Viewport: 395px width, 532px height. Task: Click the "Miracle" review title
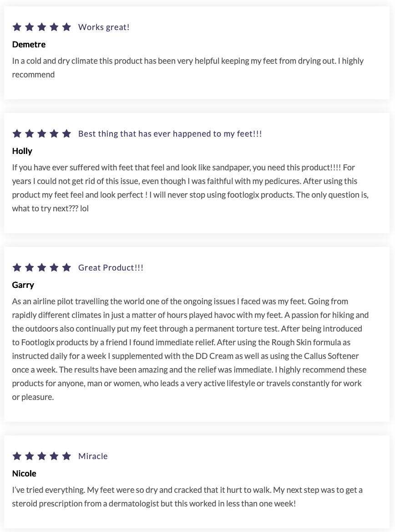(x=93, y=456)
